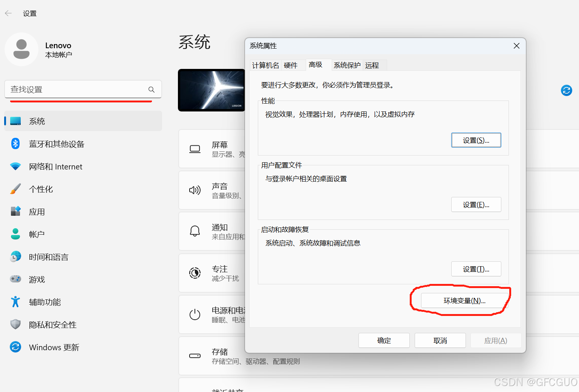Select 应用 label in sidebar

(37, 212)
